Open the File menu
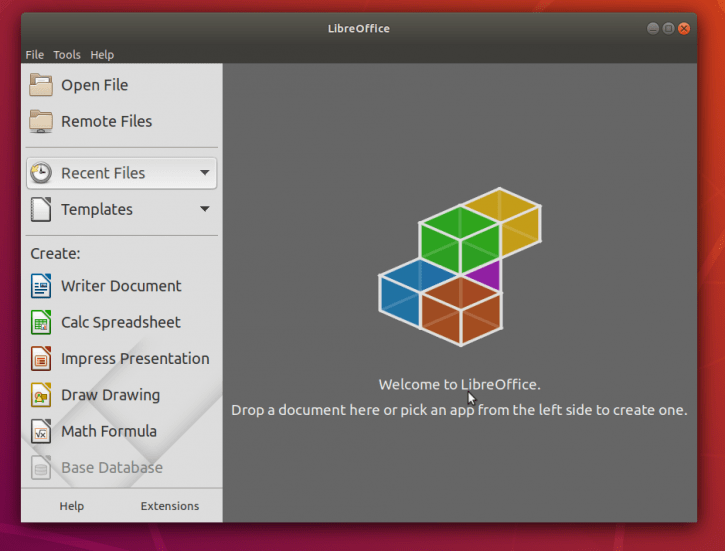Screen dimensions: 725x551 click(35, 55)
